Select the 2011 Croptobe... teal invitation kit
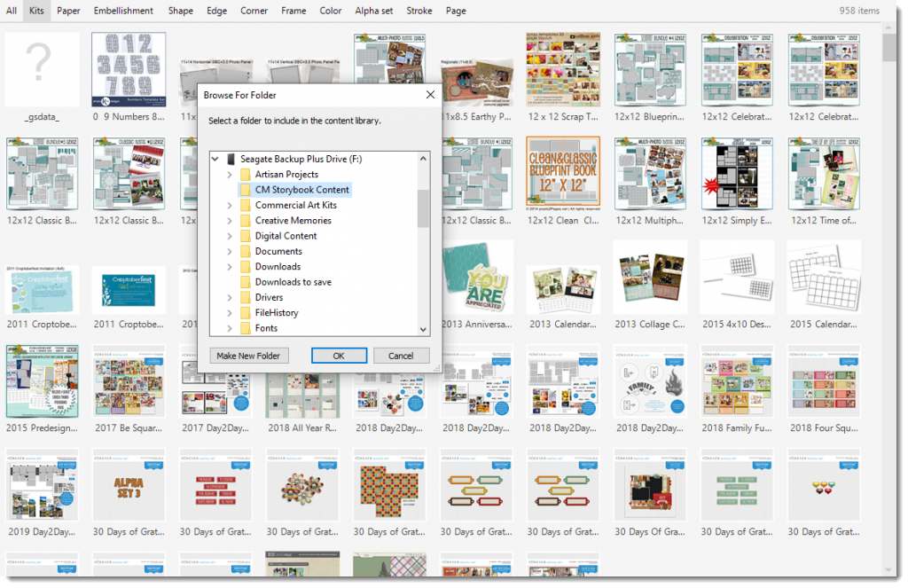The width and height of the screenshot is (908, 588). click(x=129, y=290)
